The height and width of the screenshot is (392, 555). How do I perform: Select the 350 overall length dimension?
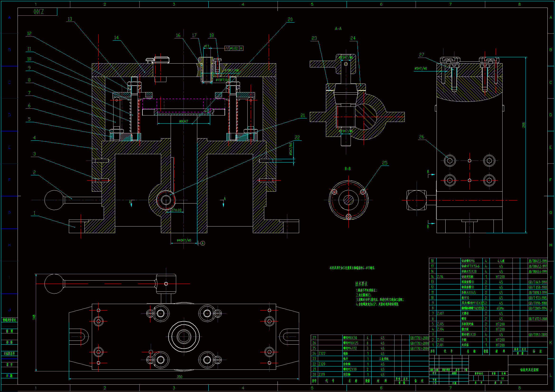tap(179, 377)
